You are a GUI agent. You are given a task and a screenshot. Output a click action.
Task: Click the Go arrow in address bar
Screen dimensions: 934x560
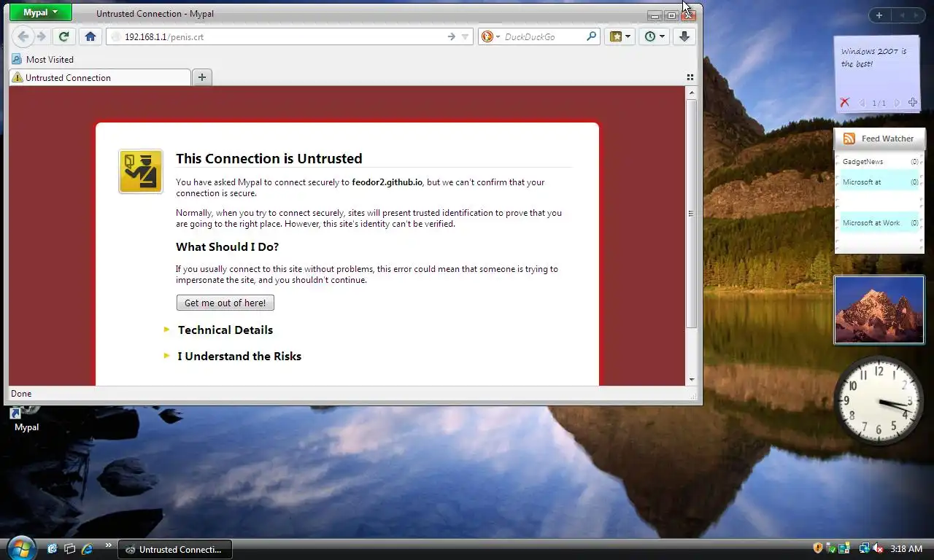(451, 36)
